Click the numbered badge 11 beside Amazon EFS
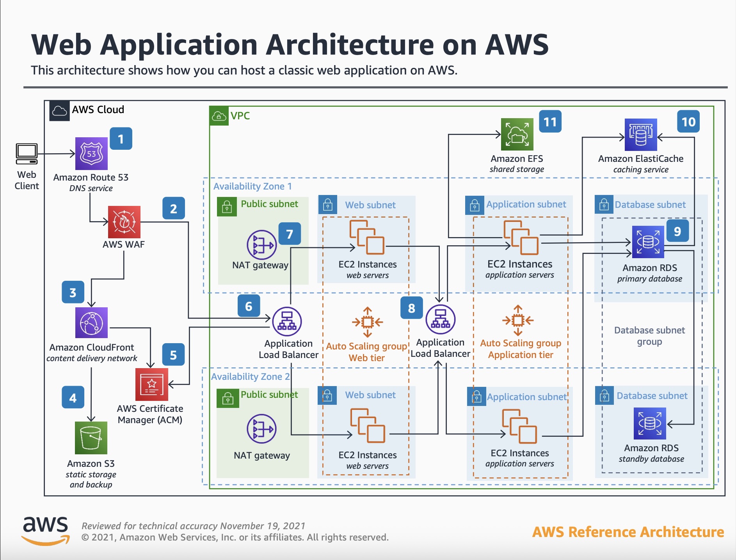This screenshot has width=736, height=560. pyautogui.click(x=550, y=122)
